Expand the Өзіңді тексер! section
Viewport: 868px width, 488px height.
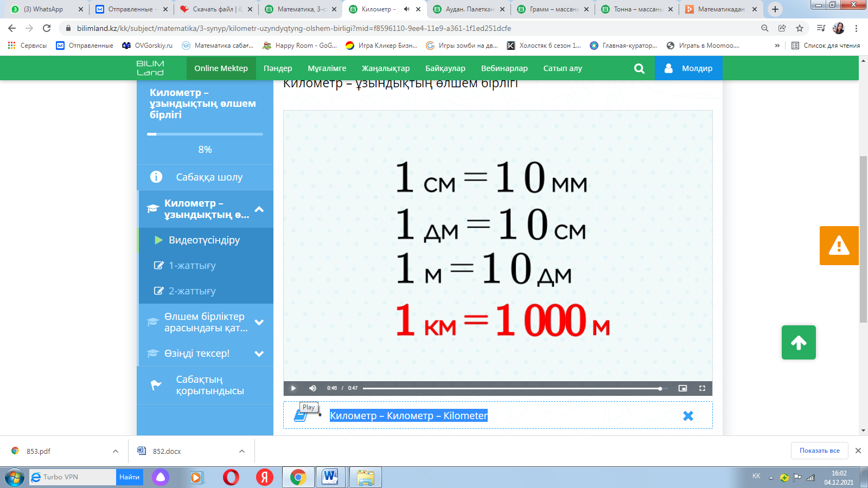point(259,354)
